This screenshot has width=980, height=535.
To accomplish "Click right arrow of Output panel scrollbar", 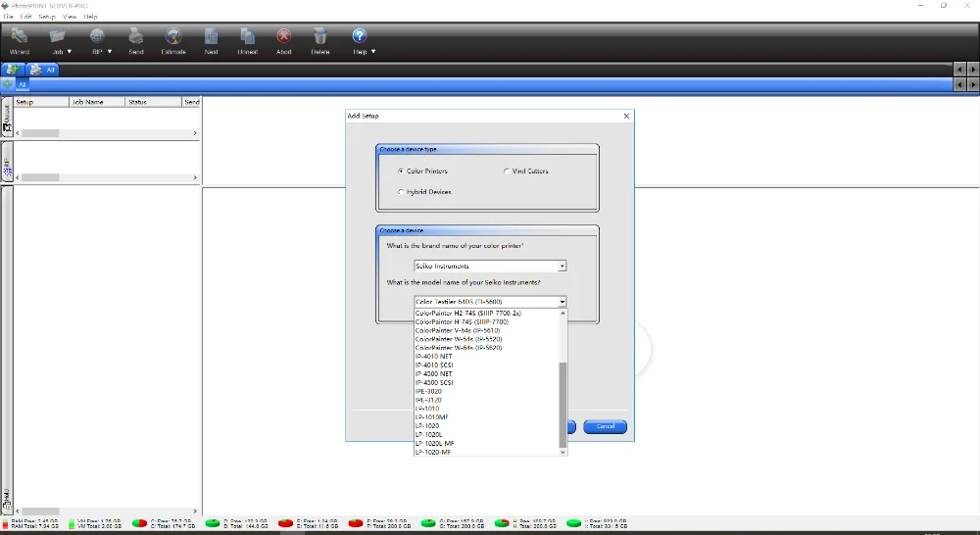I will click(x=195, y=133).
